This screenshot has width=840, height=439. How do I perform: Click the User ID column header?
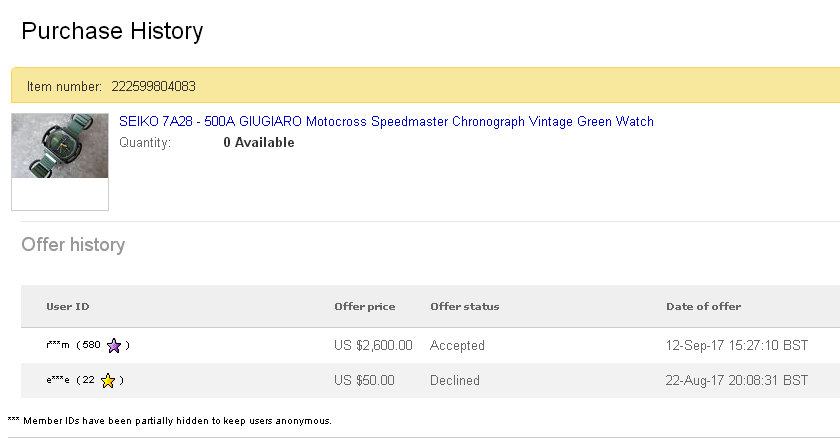click(67, 306)
